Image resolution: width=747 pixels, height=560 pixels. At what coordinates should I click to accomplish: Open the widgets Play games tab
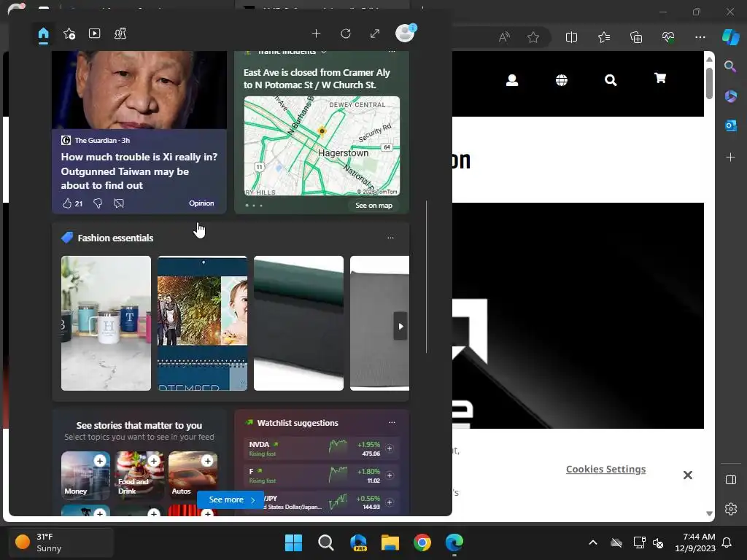(120, 34)
